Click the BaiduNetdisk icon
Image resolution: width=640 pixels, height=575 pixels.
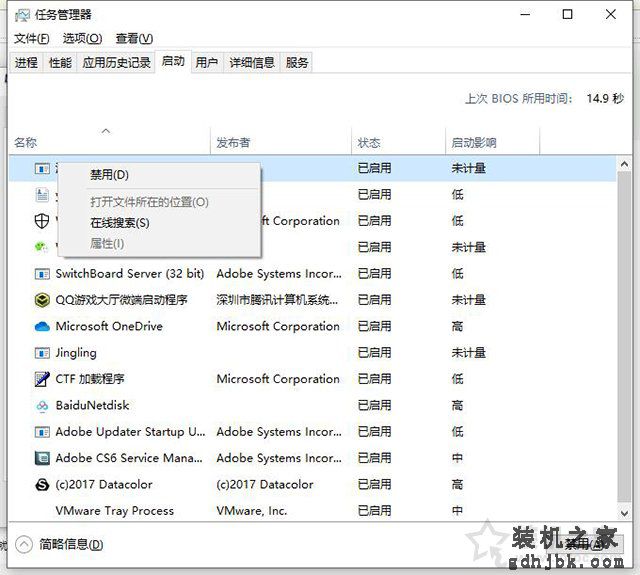(x=42, y=406)
